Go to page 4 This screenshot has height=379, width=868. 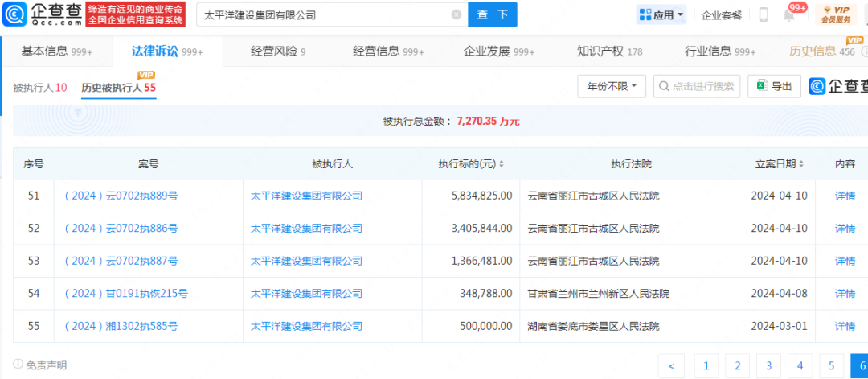click(x=800, y=365)
